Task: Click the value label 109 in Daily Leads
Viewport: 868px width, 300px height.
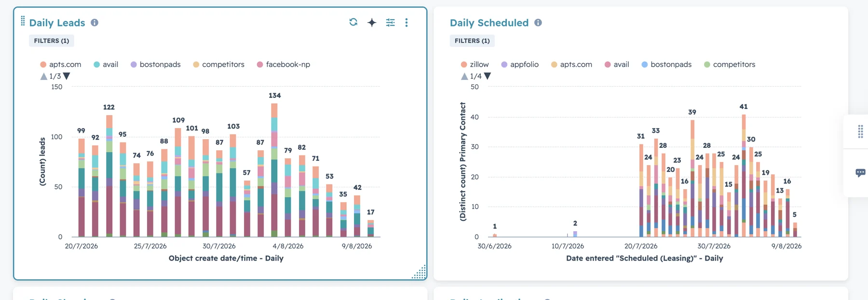Action: tap(178, 120)
